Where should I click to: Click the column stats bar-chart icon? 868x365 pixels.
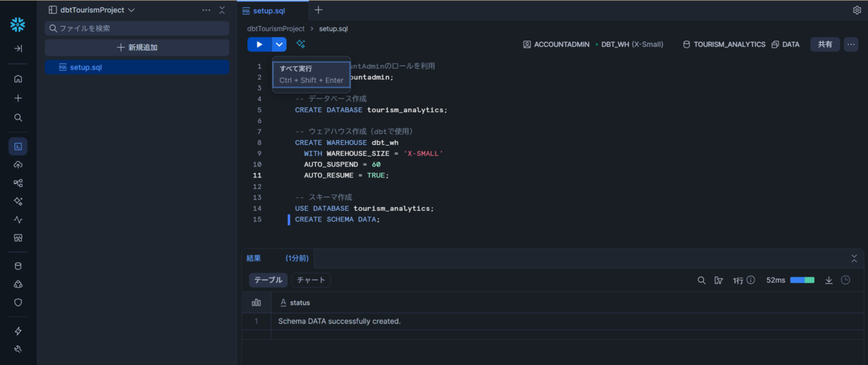click(256, 302)
